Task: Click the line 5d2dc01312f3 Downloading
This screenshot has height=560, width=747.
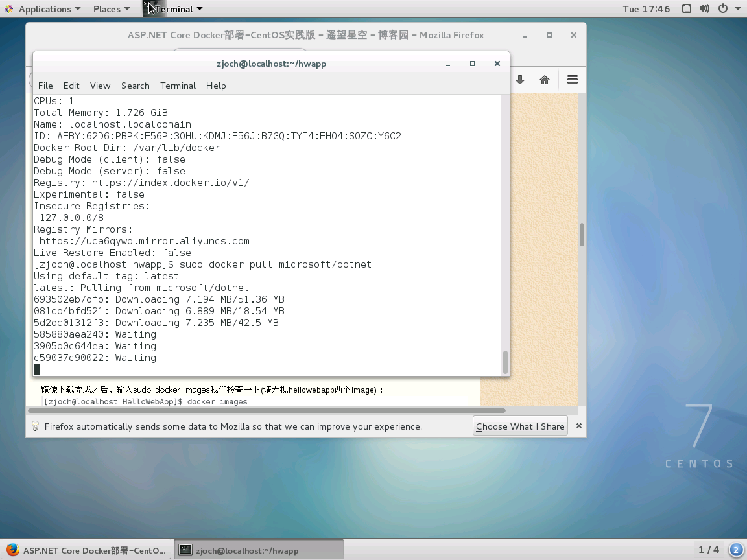Action: pyautogui.click(x=156, y=323)
